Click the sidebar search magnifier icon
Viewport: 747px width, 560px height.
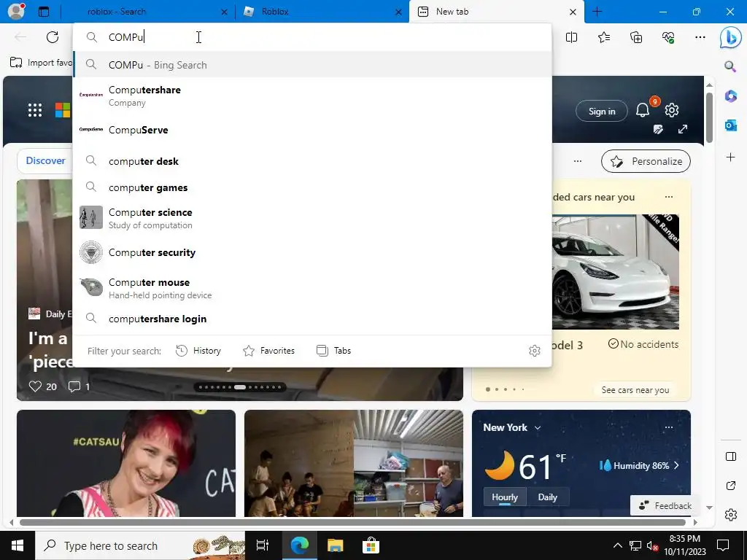tap(730, 66)
